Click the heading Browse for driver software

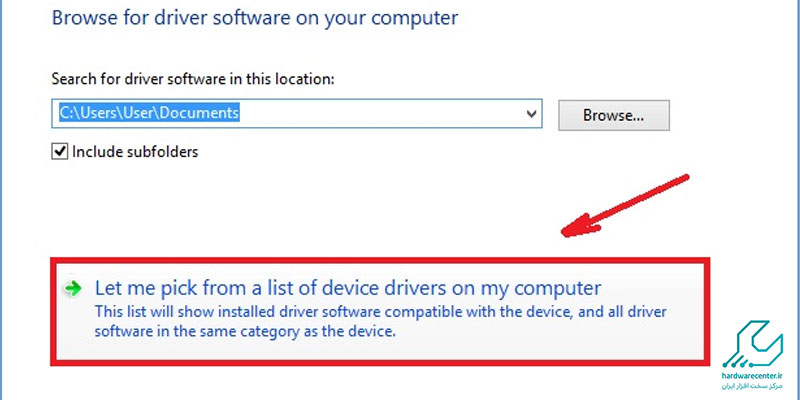coord(255,18)
